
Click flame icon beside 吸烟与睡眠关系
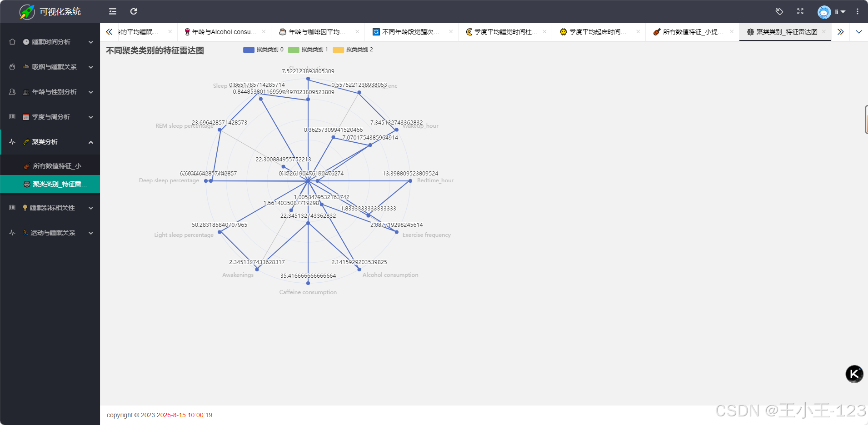pos(12,67)
